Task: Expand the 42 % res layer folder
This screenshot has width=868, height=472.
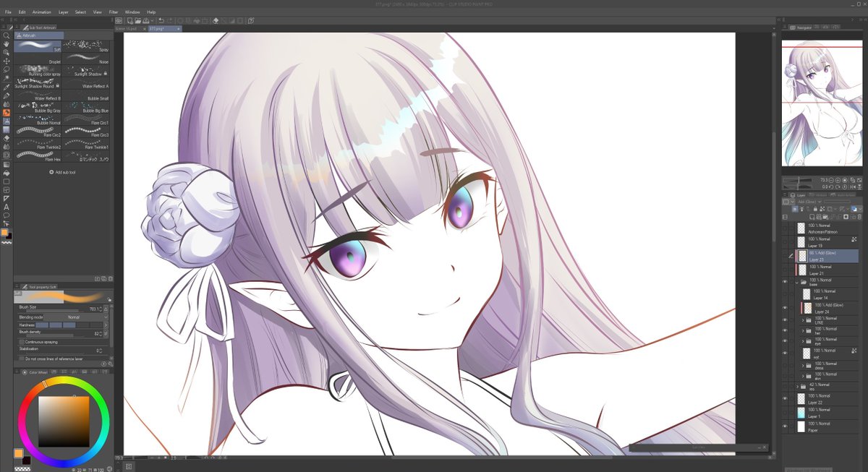Action: (797, 387)
